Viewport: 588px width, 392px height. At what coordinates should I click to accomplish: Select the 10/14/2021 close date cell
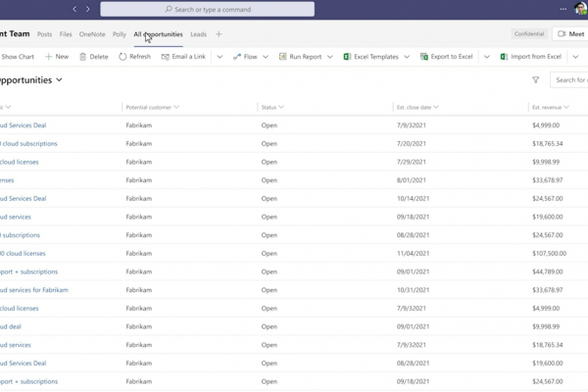(x=413, y=198)
